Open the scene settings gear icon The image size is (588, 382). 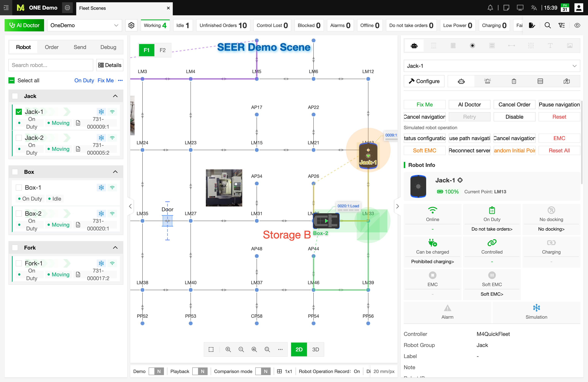coord(131,25)
